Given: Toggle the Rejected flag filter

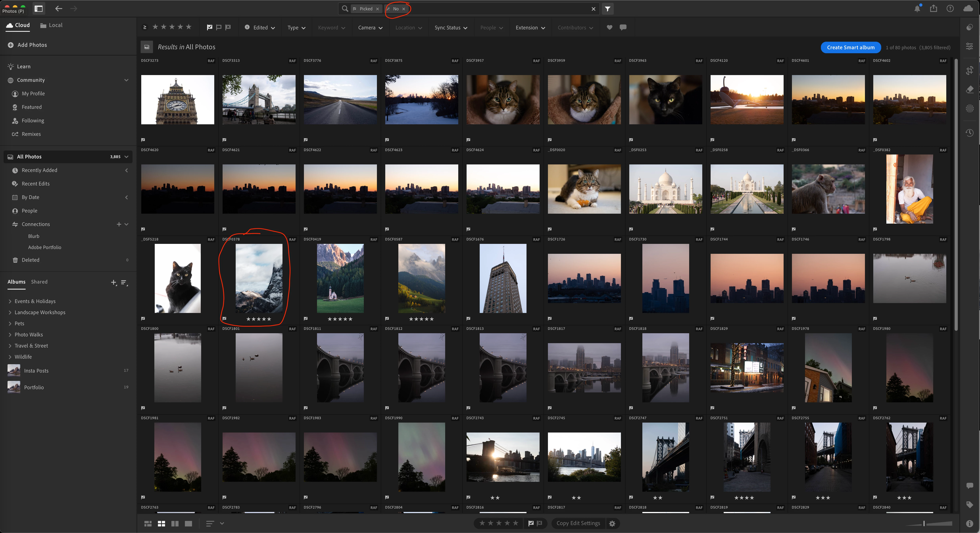Looking at the screenshot, I should coord(228,27).
